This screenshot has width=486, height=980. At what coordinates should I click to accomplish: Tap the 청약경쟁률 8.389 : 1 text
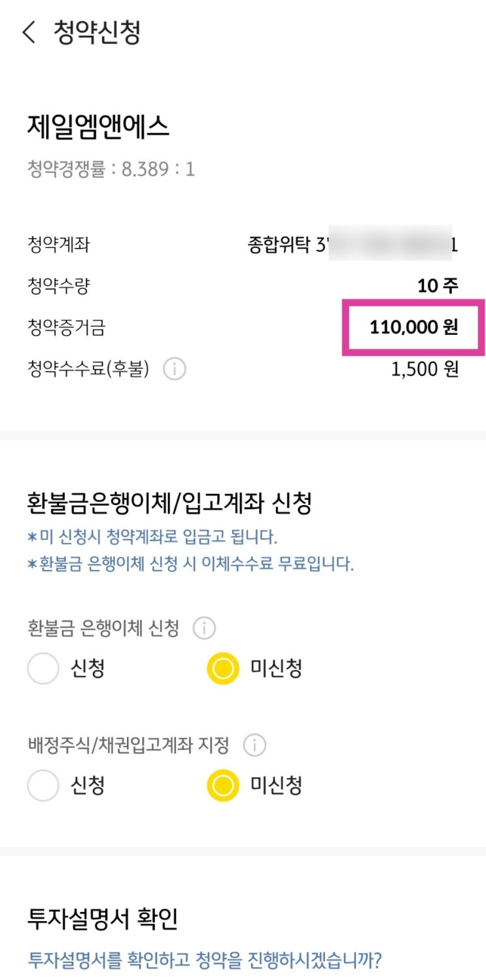[x=111, y=170]
